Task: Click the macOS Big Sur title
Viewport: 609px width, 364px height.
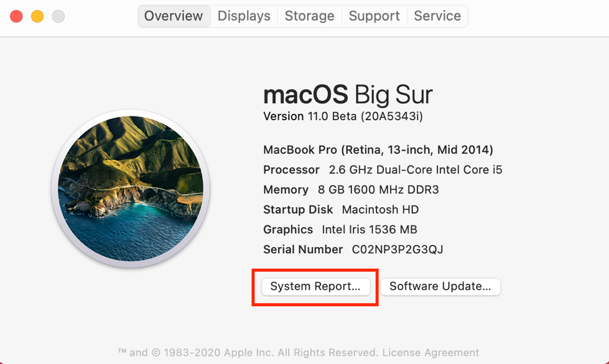Action: point(348,95)
